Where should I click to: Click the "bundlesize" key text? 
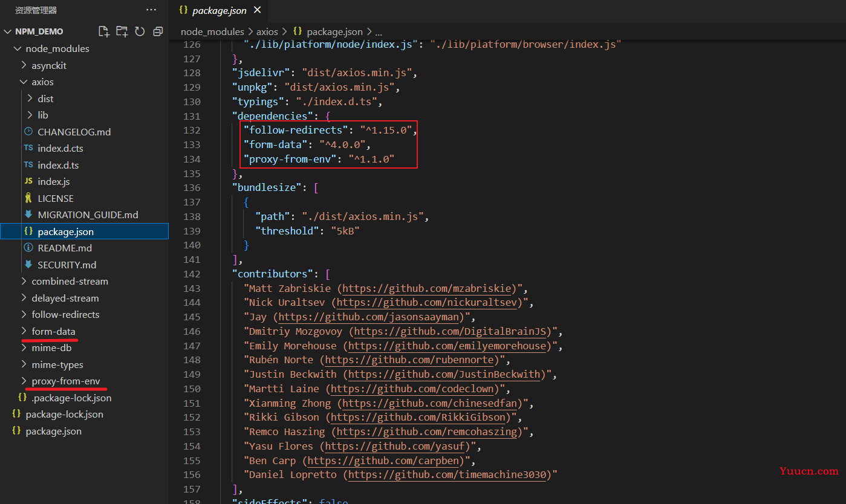tap(267, 188)
